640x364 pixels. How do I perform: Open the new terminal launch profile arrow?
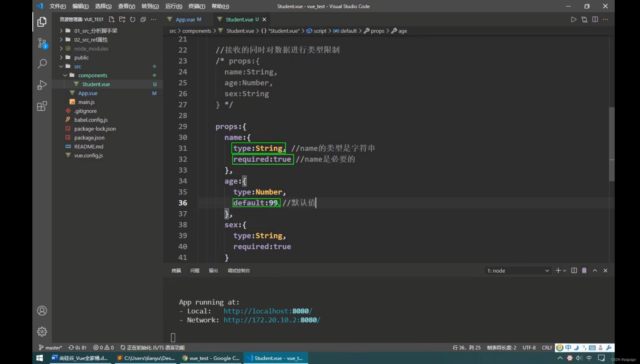click(565, 271)
